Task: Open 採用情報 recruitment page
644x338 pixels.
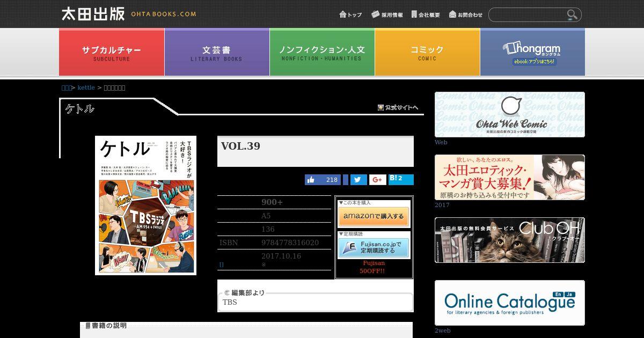Action: pos(387,14)
